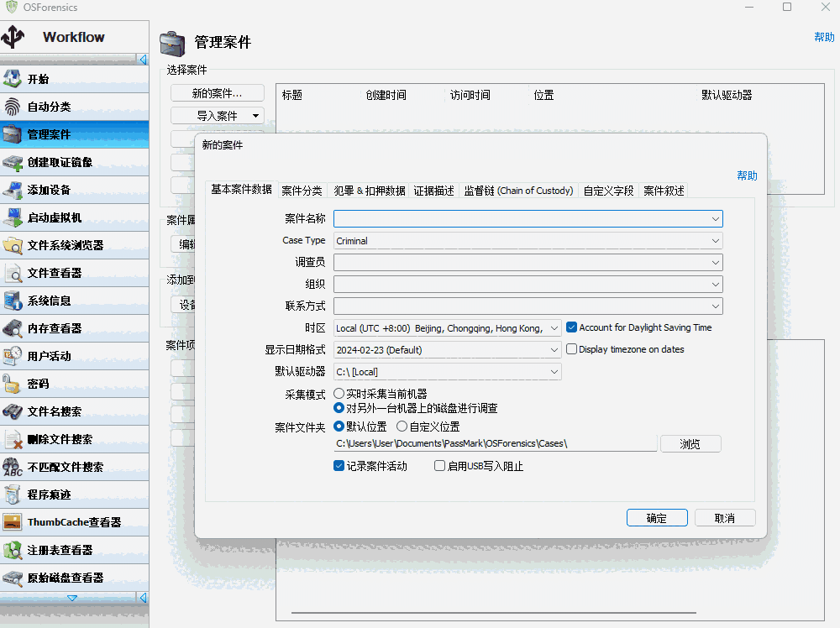Click the horizontal scrollbar in bottom panel

[x=493, y=613]
